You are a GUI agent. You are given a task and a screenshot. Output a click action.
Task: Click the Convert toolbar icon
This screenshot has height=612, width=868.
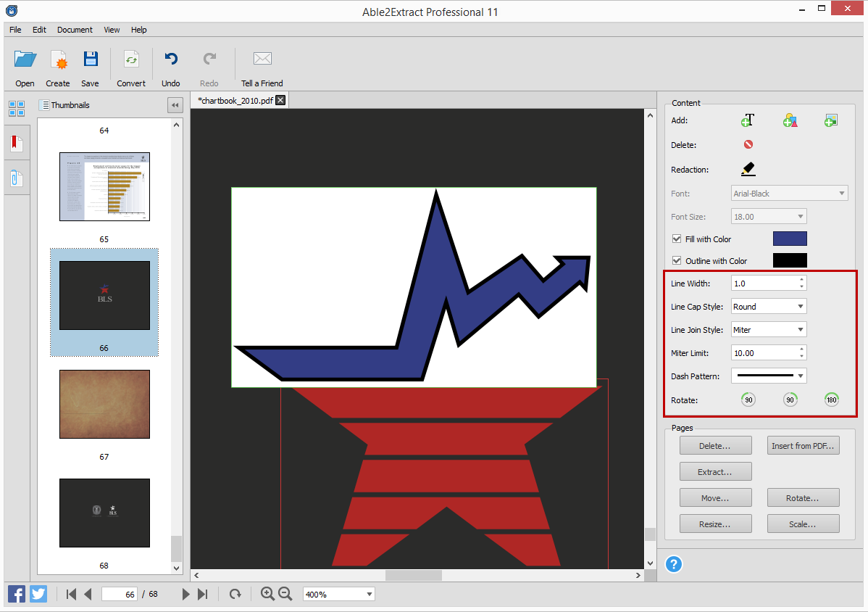(x=131, y=69)
